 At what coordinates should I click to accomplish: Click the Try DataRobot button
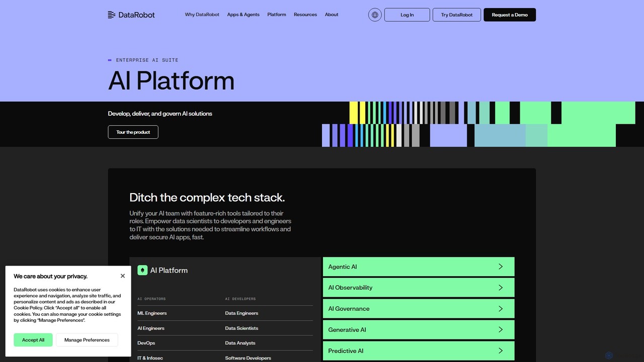coord(457,15)
